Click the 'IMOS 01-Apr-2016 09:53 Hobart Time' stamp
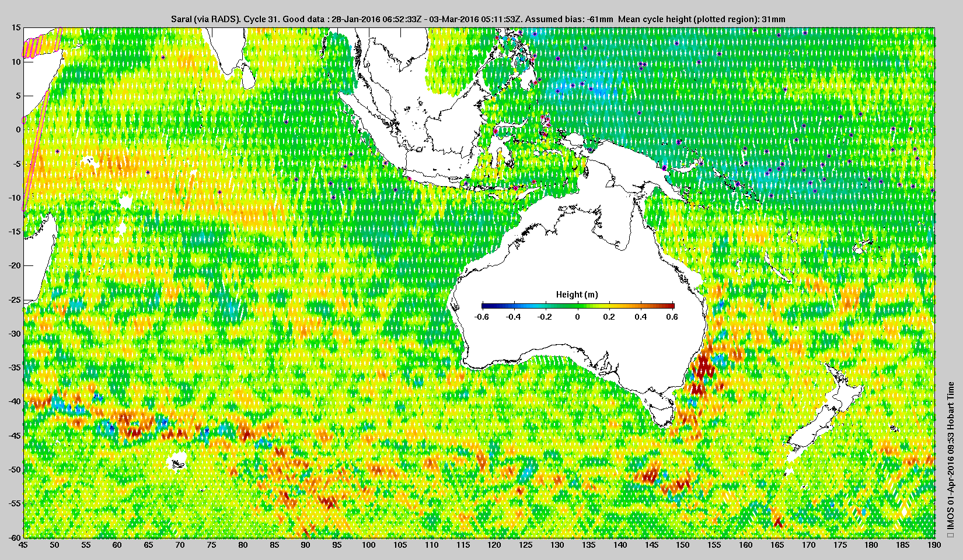This screenshot has width=963, height=560. 951,455
